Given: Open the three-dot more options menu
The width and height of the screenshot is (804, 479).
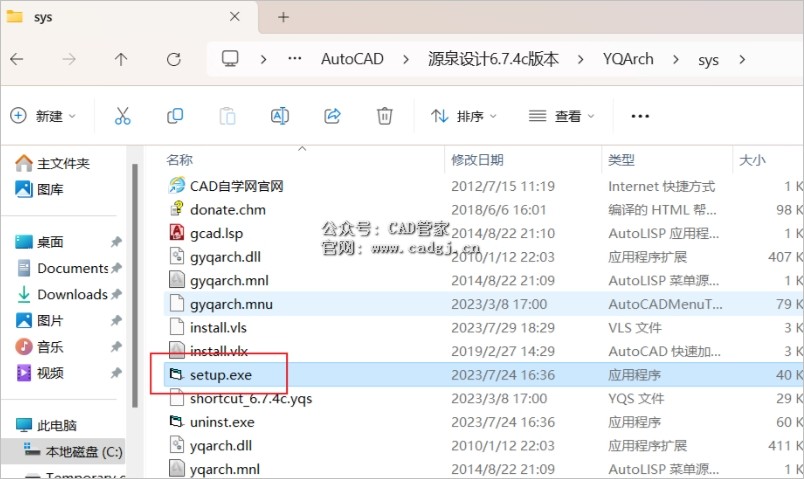Looking at the screenshot, I should pyautogui.click(x=640, y=116).
